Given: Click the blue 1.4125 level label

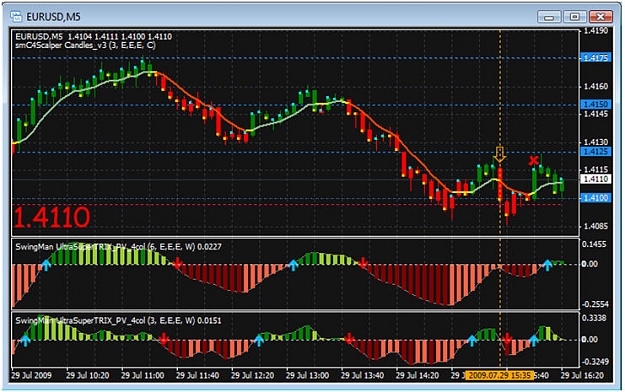Looking at the screenshot, I should point(596,152).
